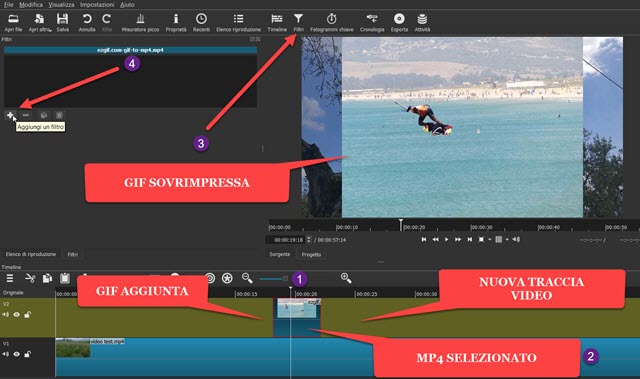Click the ezgif.com-gif-to-mp4.mp4 filter header

130,50
